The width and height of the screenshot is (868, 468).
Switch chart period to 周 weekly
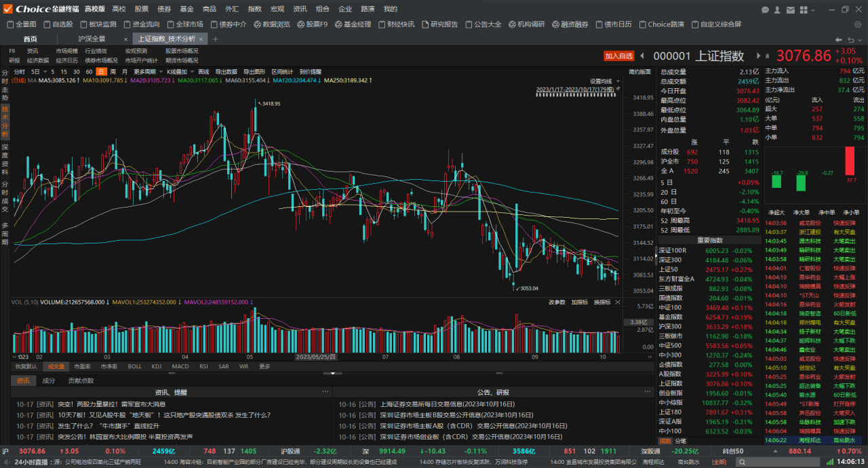click(113, 71)
